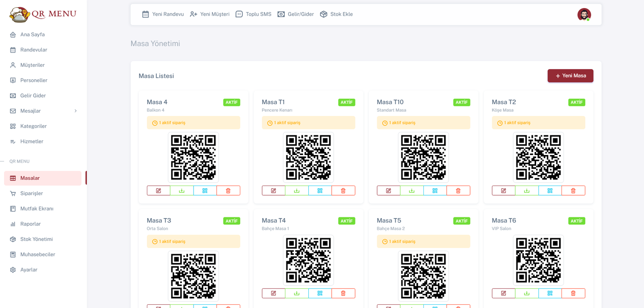Click Stok Ekle shortcut
This screenshot has height=308, width=644.
click(336, 14)
